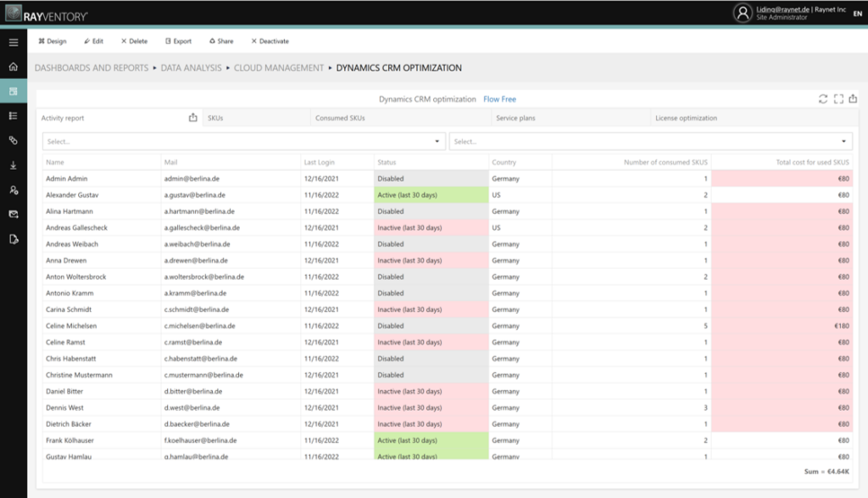The width and height of the screenshot is (868, 498).
Task: Click the Status cell for Alexander Gustav
Action: coord(431,195)
